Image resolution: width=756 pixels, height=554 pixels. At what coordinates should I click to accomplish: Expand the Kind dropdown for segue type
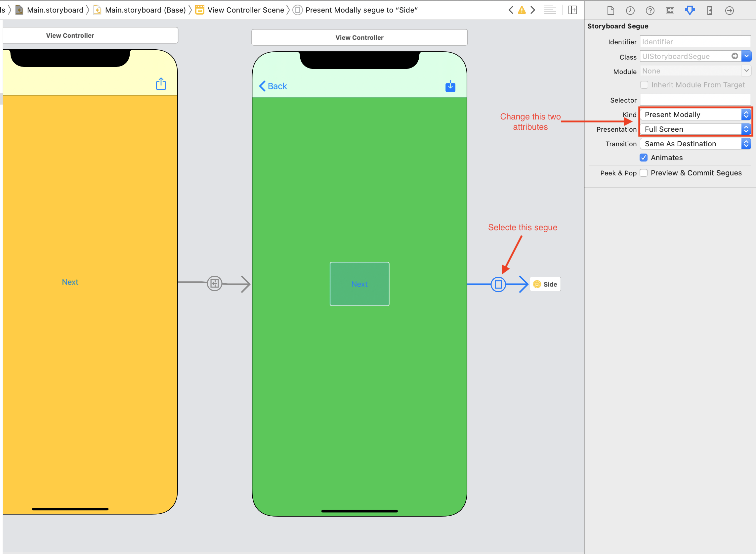tap(746, 114)
